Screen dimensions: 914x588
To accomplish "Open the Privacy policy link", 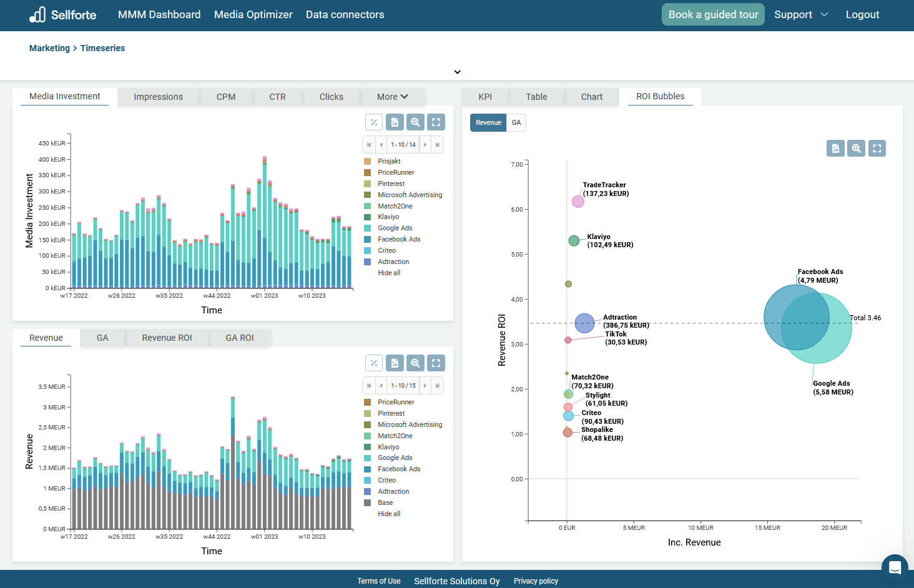I will point(536,581).
